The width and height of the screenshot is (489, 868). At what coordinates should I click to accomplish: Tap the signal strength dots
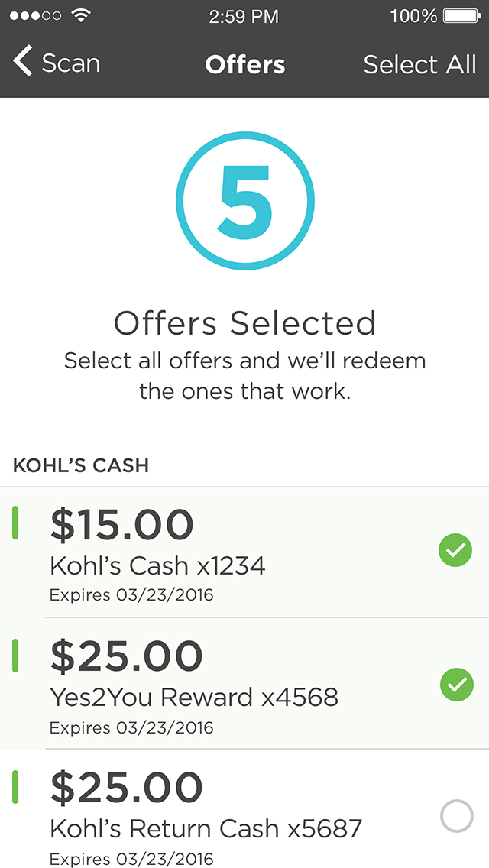coord(35,16)
